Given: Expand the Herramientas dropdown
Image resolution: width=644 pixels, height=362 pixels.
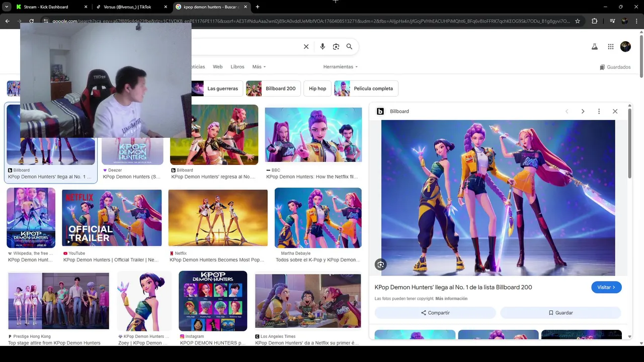Looking at the screenshot, I should click(341, 67).
